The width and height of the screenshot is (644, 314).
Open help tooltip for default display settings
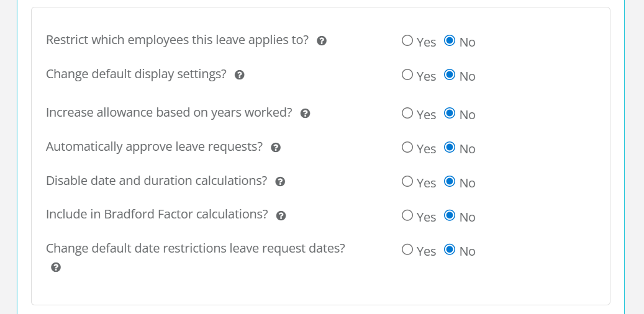(x=239, y=75)
